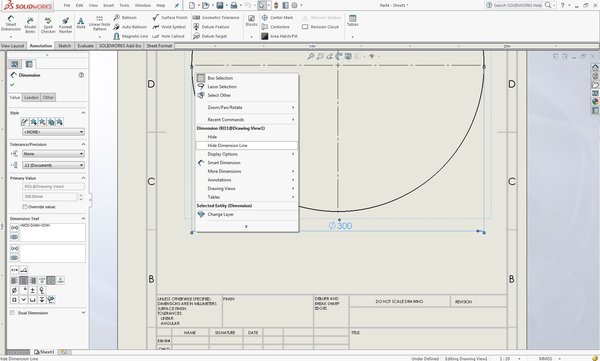Image resolution: width=600 pixels, height=361 pixels.
Task: Select the Ø300 dimension on the drawing
Action: point(341,226)
